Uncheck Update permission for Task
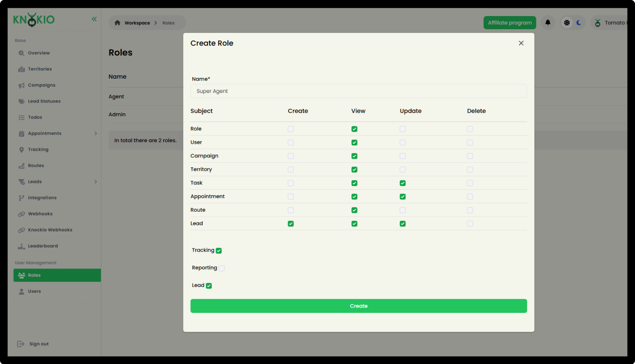635x364 pixels. coord(403,183)
